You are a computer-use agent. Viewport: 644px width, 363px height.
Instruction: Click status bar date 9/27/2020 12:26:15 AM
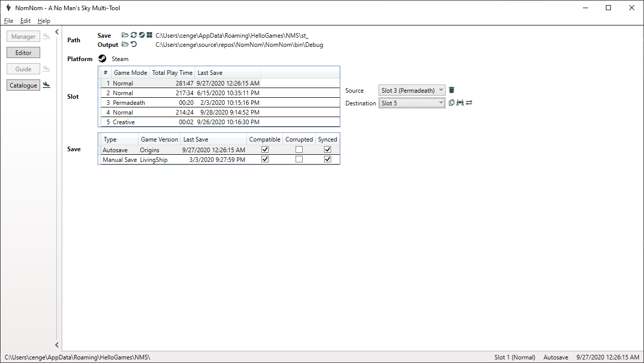[x=608, y=357]
